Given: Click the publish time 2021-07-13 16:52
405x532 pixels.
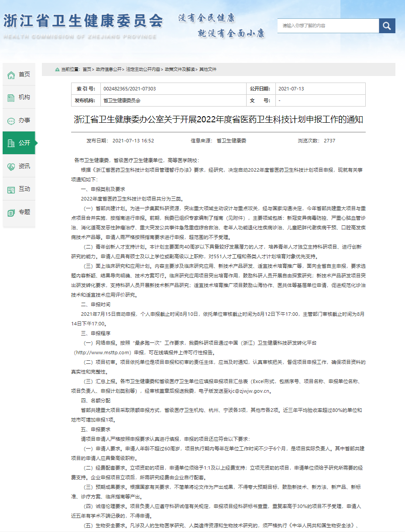Looking at the screenshot, I should (x=133, y=141).
